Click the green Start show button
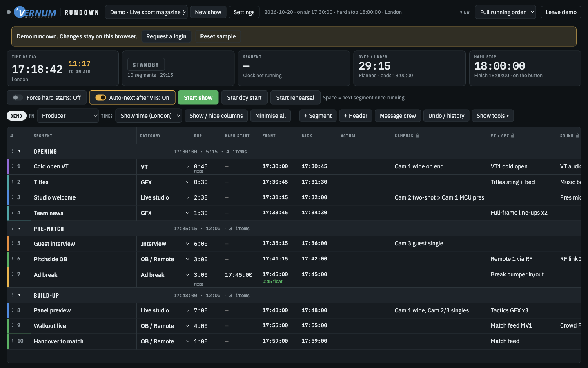The image size is (588, 368). pos(198,98)
